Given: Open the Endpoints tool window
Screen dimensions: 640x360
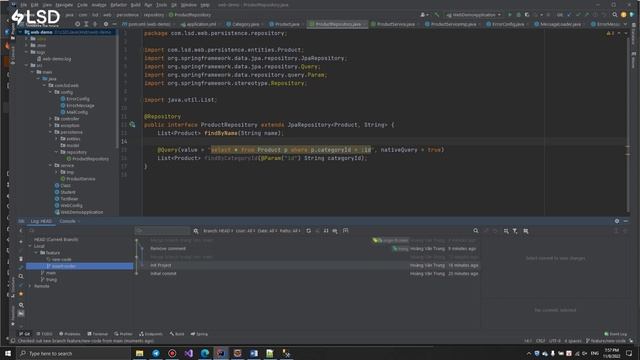Looking at the screenshot, I should click(x=151, y=334).
